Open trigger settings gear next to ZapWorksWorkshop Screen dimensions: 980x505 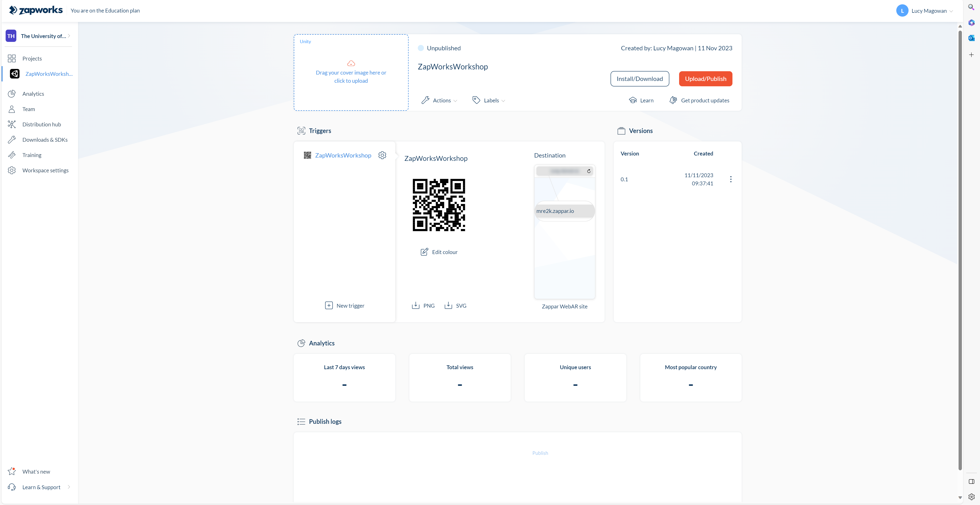[x=382, y=155]
